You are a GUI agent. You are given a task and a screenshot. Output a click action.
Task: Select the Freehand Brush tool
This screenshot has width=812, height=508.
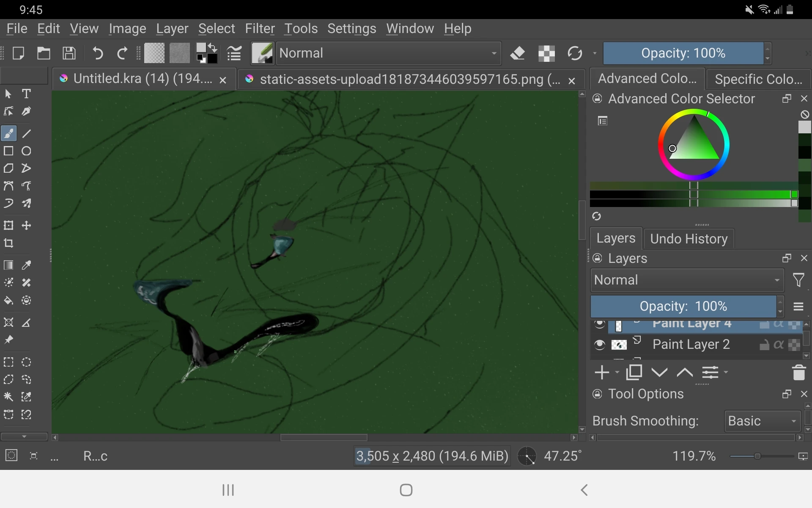point(8,133)
